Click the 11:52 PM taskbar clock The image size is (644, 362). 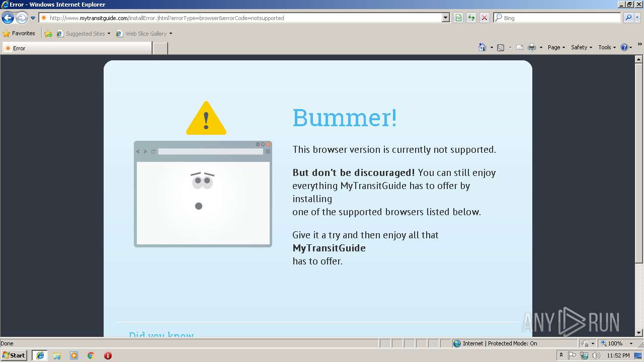pyautogui.click(x=618, y=355)
